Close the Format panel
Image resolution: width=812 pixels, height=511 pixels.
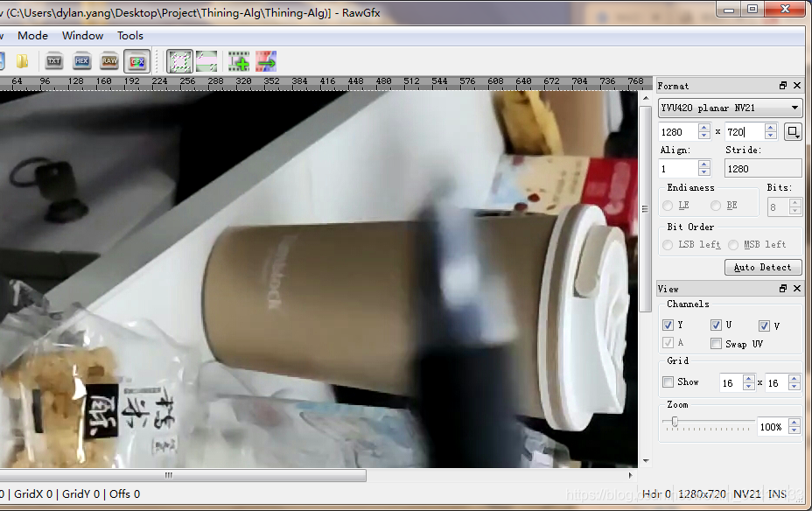click(x=797, y=86)
